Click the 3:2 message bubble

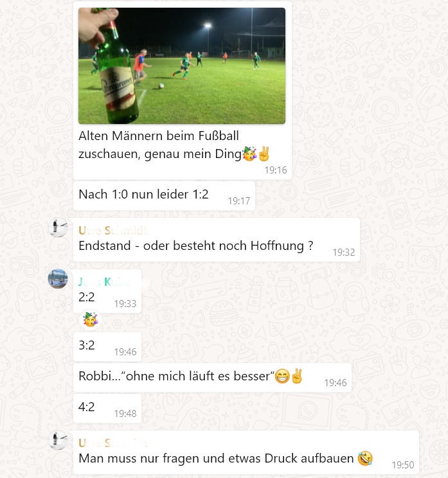coord(107,347)
